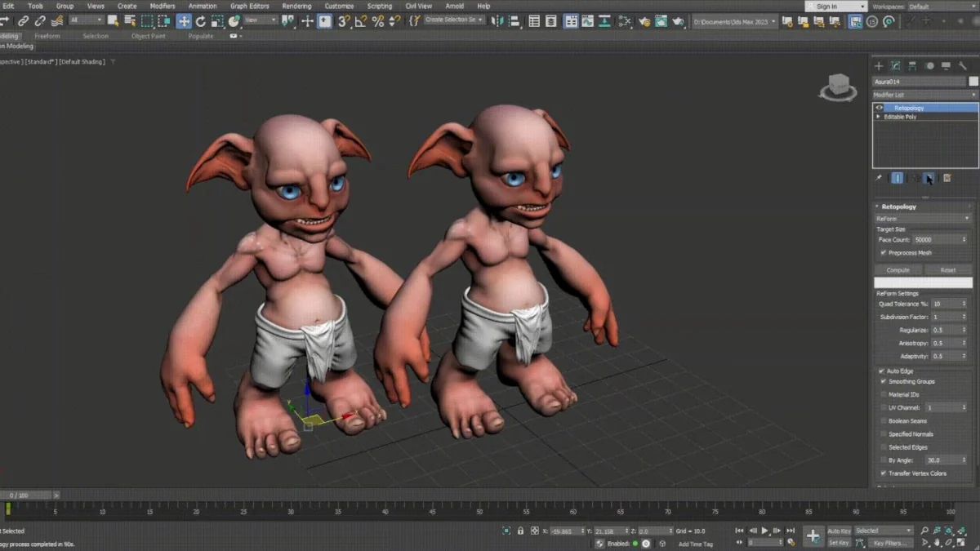Open the ReForm algorithm dropdown

tap(923, 219)
